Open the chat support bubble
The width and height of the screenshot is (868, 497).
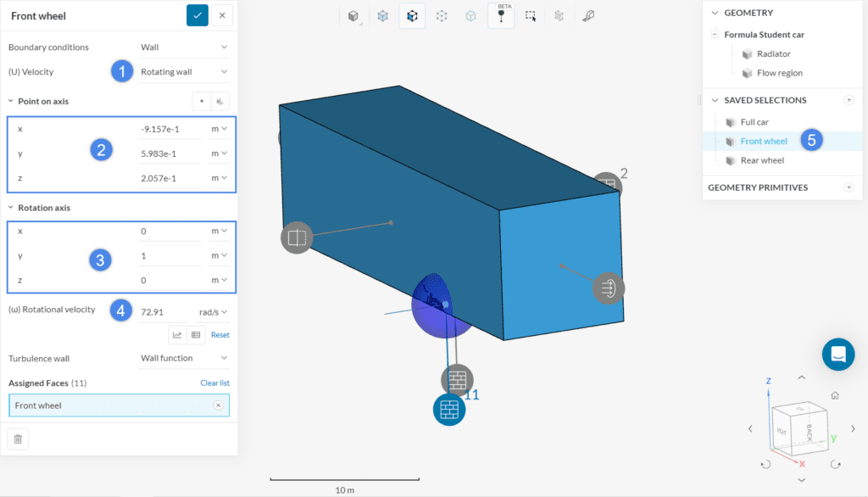[x=838, y=355]
